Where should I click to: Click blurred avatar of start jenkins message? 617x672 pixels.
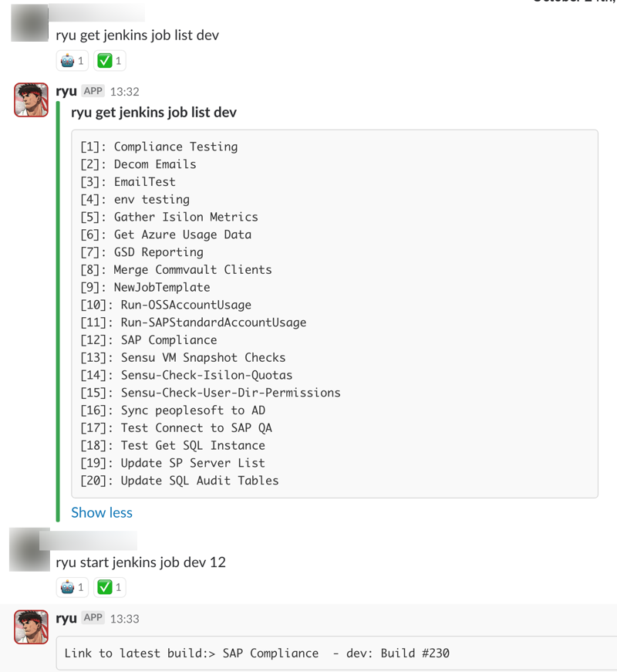point(29,549)
